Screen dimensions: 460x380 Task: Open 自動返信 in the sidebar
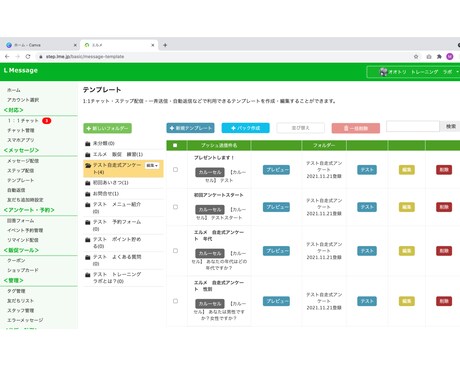pos(16,190)
